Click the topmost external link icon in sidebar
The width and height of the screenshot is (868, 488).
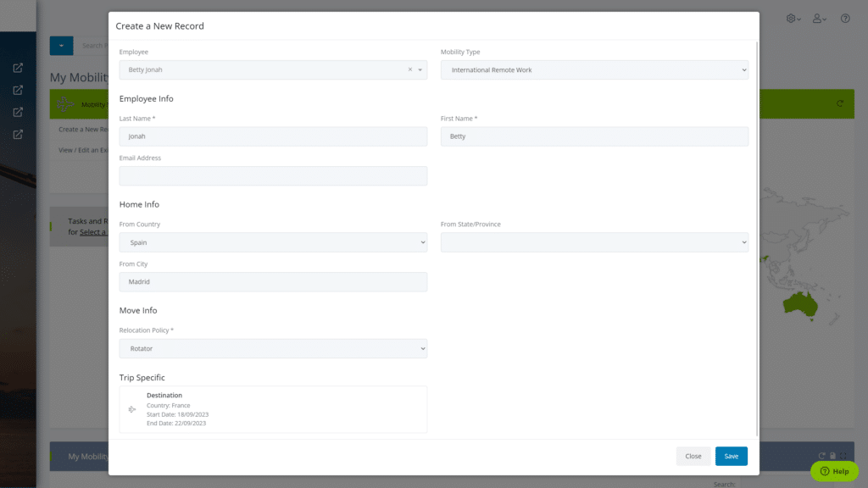tap(19, 68)
